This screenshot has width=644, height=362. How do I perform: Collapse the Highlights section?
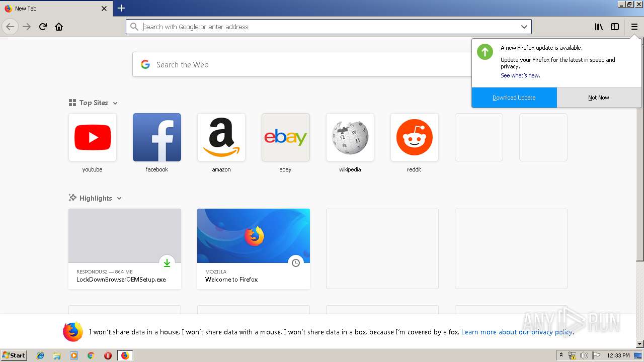[x=119, y=199]
